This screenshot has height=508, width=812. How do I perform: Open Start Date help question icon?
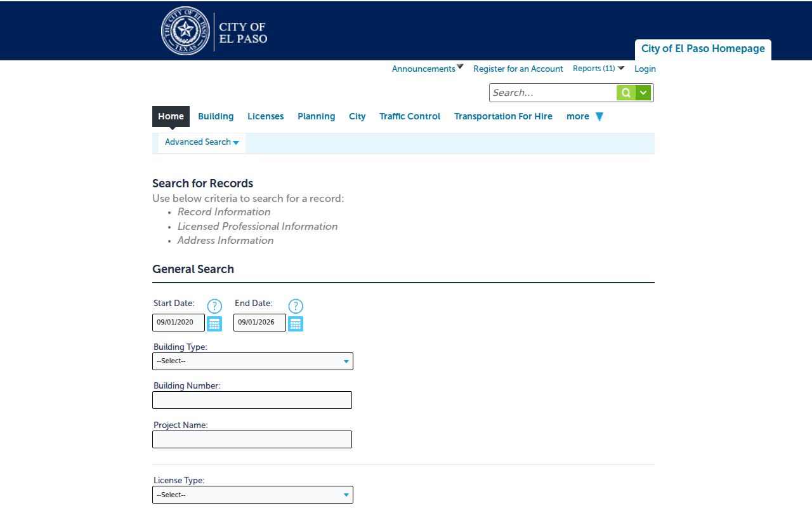click(214, 306)
